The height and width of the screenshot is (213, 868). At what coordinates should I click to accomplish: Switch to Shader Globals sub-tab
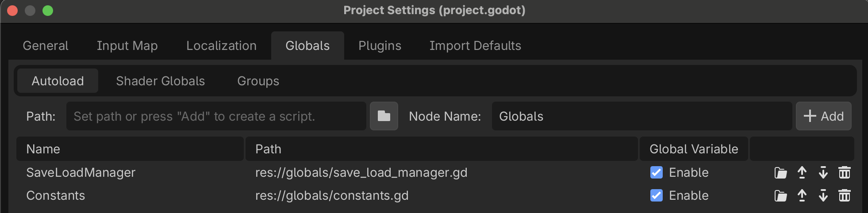(160, 81)
